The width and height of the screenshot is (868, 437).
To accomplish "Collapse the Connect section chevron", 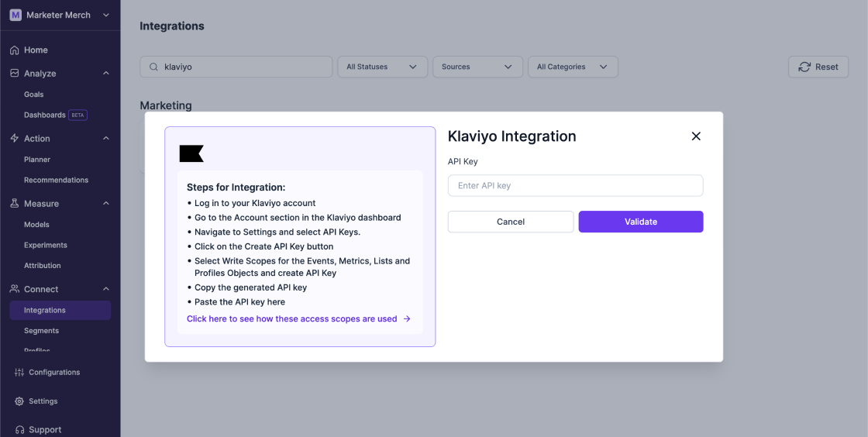I will (105, 289).
